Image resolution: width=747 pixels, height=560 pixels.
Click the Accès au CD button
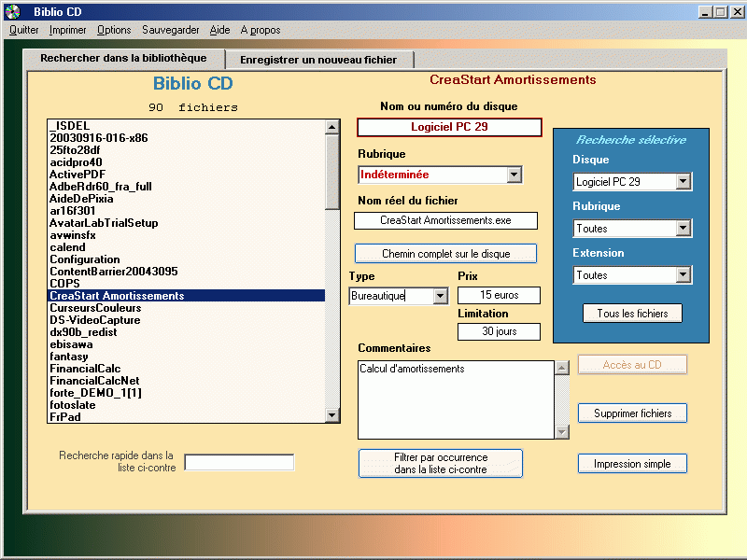632,365
